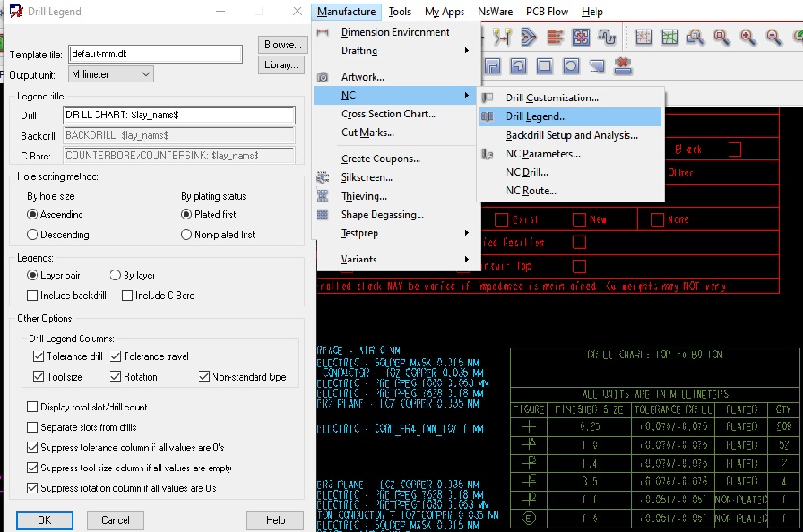Image resolution: width=803 pixels, height=532 pixels.
Task: Click the delay tune serpentine icon
Action: click(x=607, y=37)
